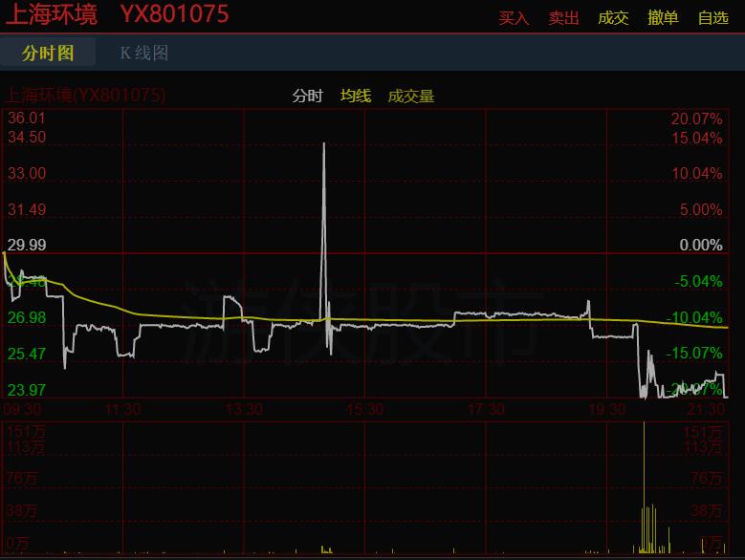
Task: Click the 29.99 baseline price label
Action: tap(27, 245)
